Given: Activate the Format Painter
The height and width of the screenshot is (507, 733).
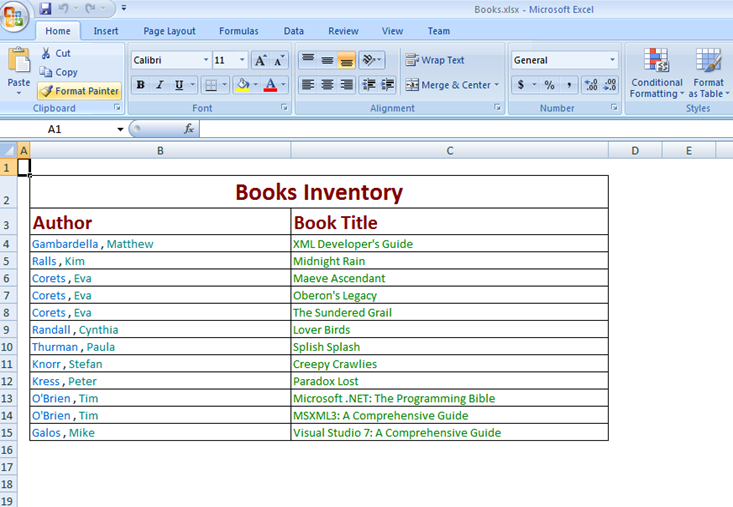Looking at the screenshot, I should click(79, 91).
